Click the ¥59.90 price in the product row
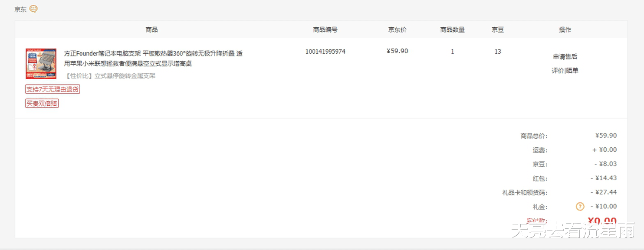The width and height of the screenshot is (644, 250). 397,51
